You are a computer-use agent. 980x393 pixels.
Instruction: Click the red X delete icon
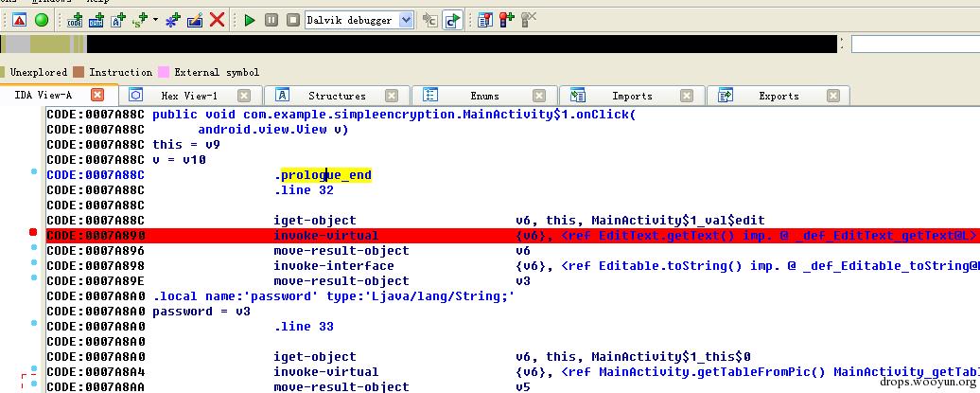217,20
